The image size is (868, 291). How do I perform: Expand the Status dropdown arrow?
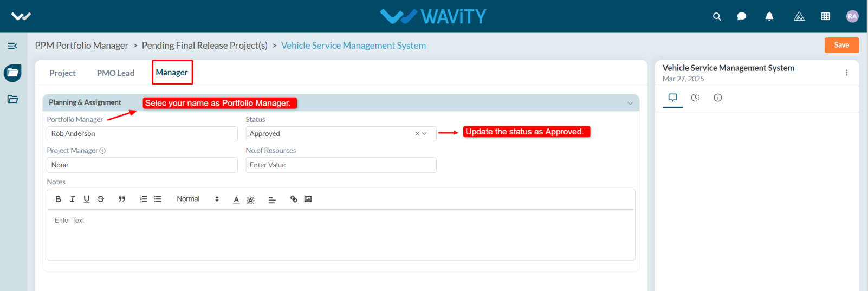pos(424,134)
